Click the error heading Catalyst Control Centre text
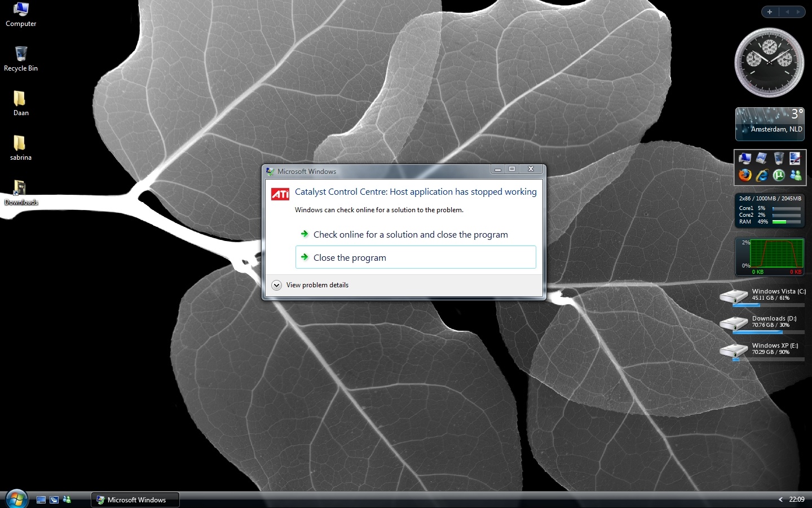Image resolution: width=812 pixels, height=508 pixels. click(416, 192)
